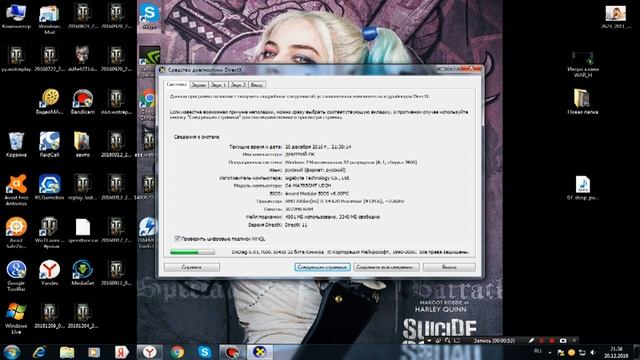
Task: Select the yy.wotreplay file icon
Action: tap(16, 59)
